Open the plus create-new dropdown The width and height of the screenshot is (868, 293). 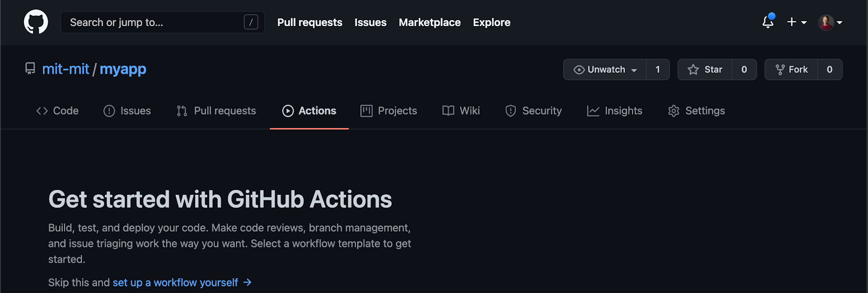(796, 22)
